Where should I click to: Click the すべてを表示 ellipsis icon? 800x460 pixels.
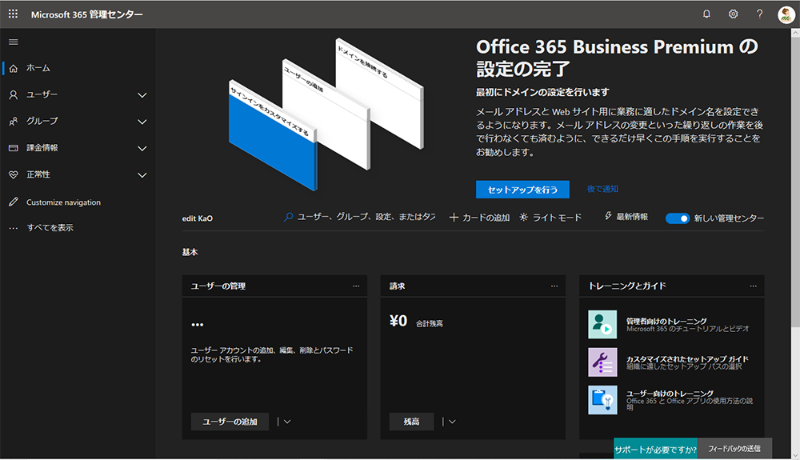14,228
